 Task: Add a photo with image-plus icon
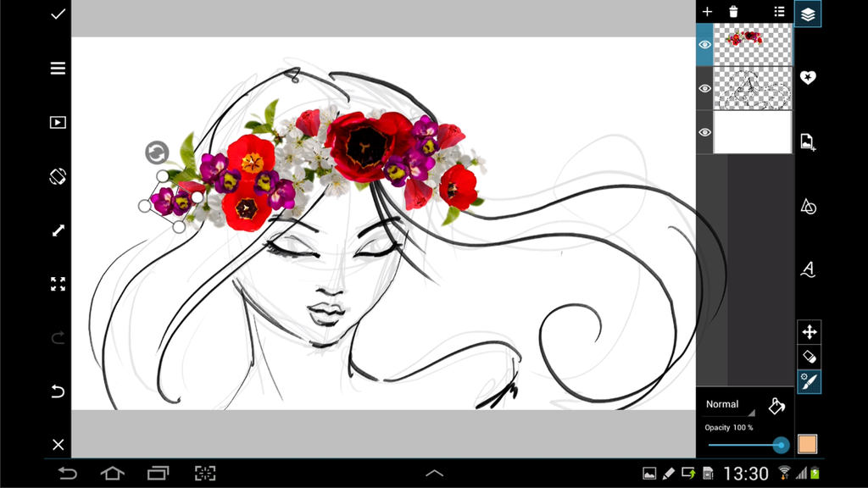808,142
